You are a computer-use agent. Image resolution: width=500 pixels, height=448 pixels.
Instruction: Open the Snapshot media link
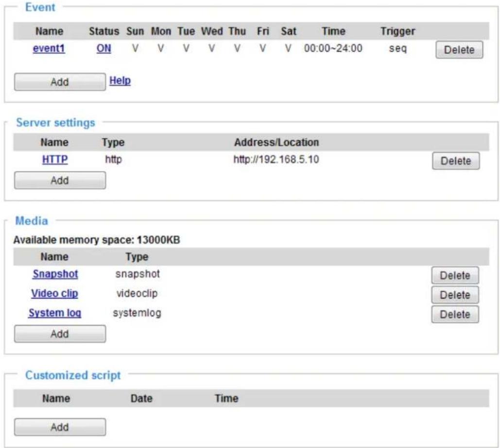[55, 274]
